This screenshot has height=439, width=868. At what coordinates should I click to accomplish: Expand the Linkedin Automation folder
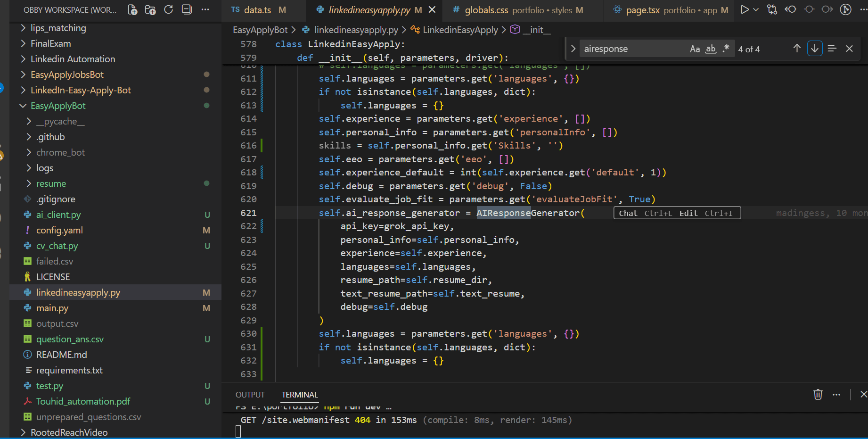(x=73, y=59)
